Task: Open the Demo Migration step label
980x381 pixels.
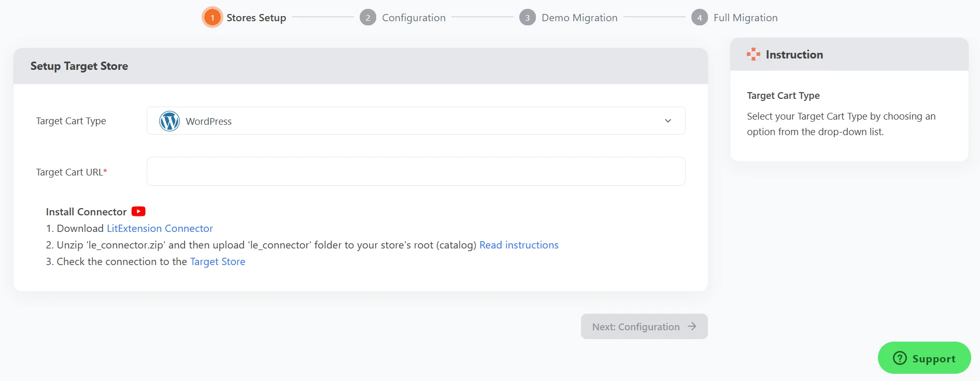Action: point(579,18)
